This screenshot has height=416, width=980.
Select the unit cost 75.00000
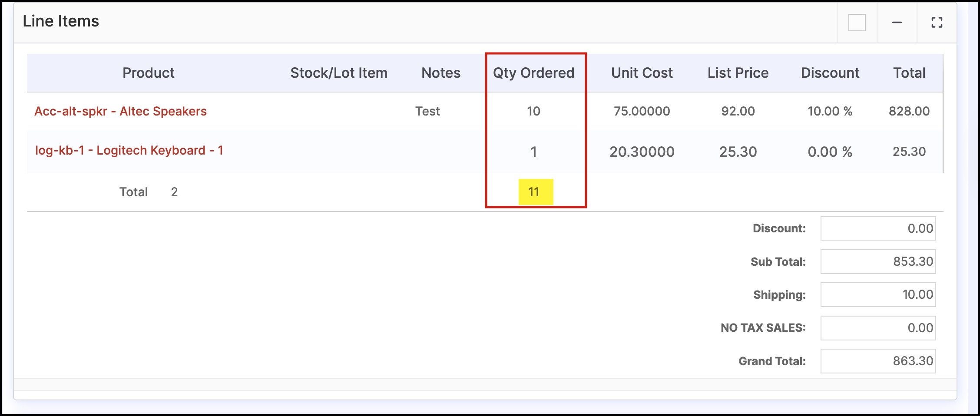click(642, 111)
